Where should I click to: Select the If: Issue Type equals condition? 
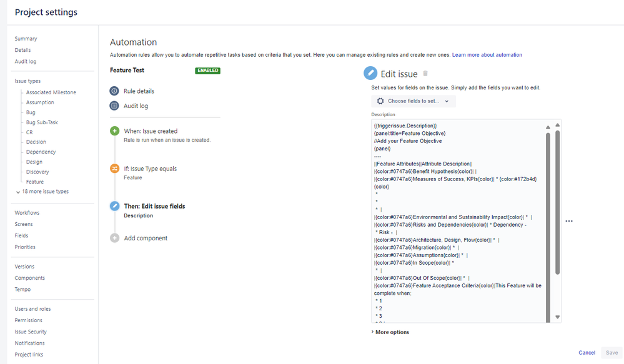pos(150,169)
